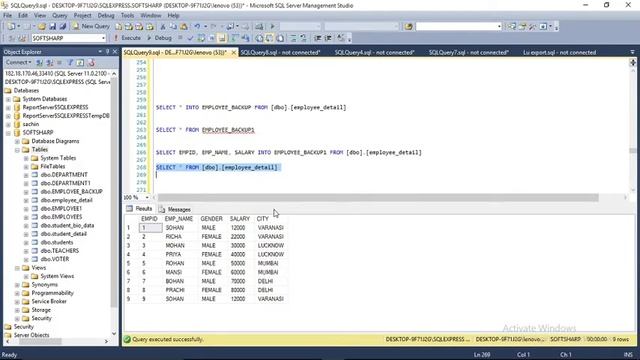This screenshot has height=360, width=640.
Task: Open the Query Options icon
Action: pos(211,38)
